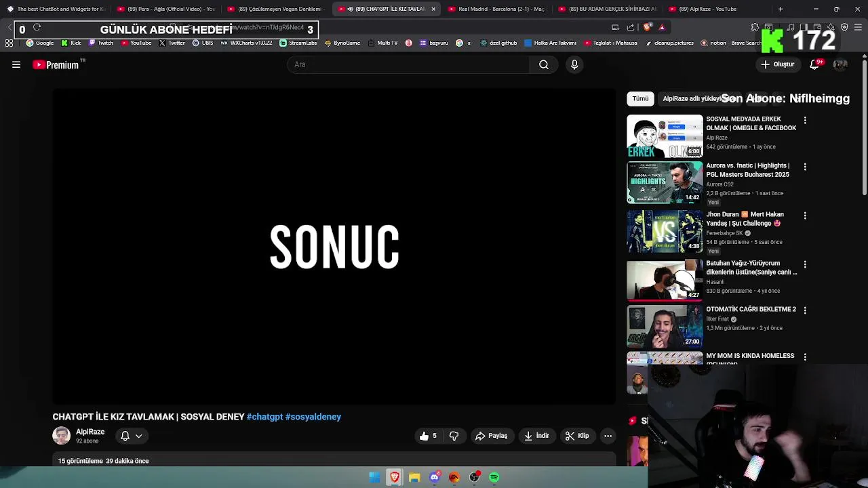Expand notification preferences dropdown for AlpiRaze
Image resolution: width=868 pixels, height=488 pixels.
138,436
